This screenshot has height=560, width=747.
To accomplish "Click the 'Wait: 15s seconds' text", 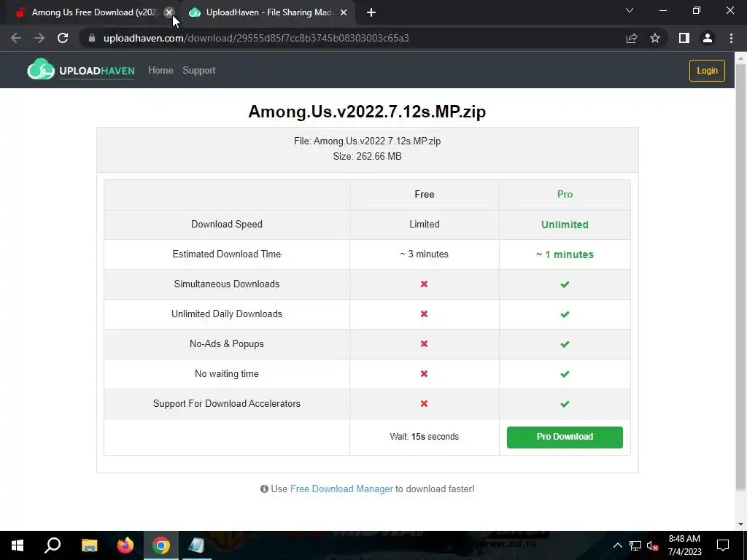I will [x=424, y=437].
